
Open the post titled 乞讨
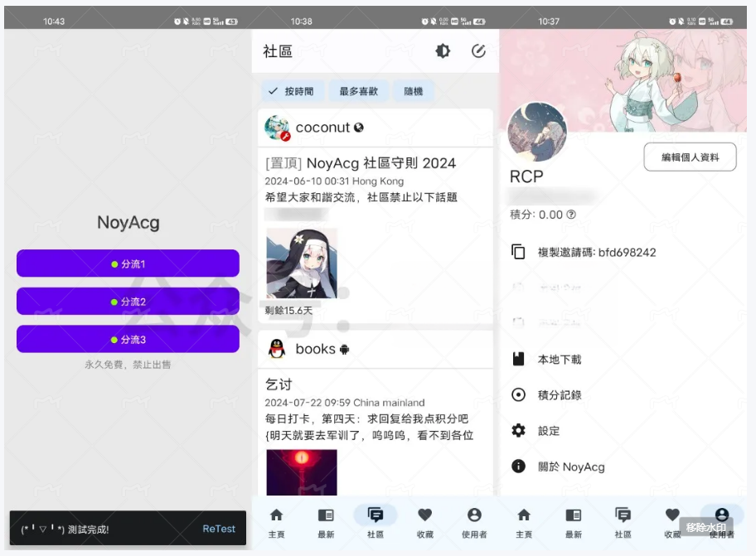click(x=279, y=384)
